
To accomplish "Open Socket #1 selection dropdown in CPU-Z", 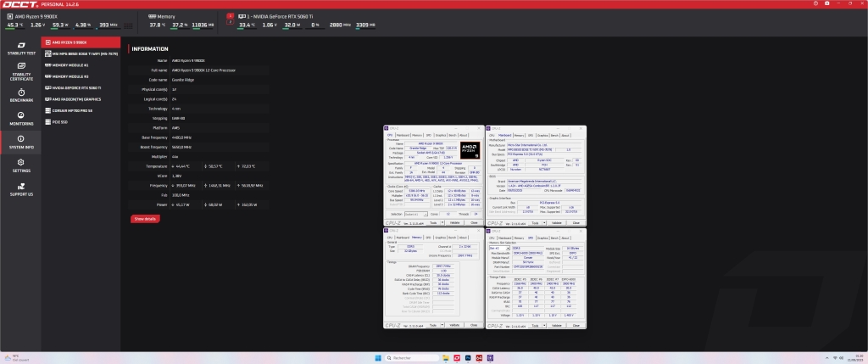I will [x=415, y=215].
